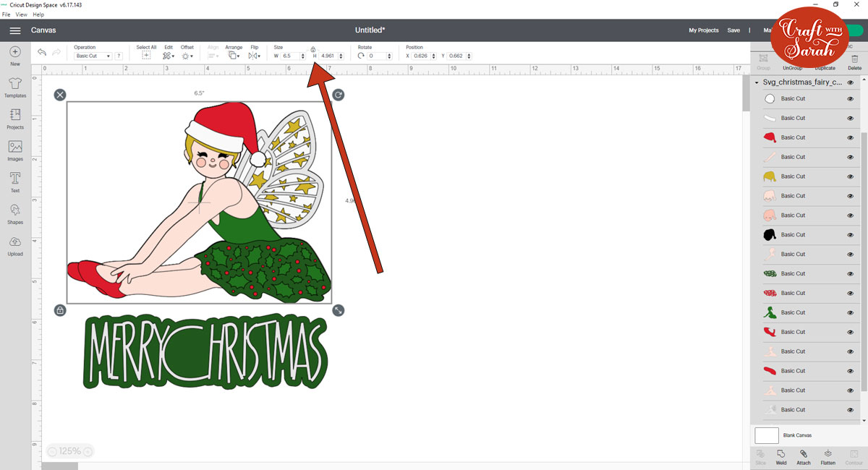Hide the top Basic Cut layer
Screen dimensions: 868x470
click(852, 98)
